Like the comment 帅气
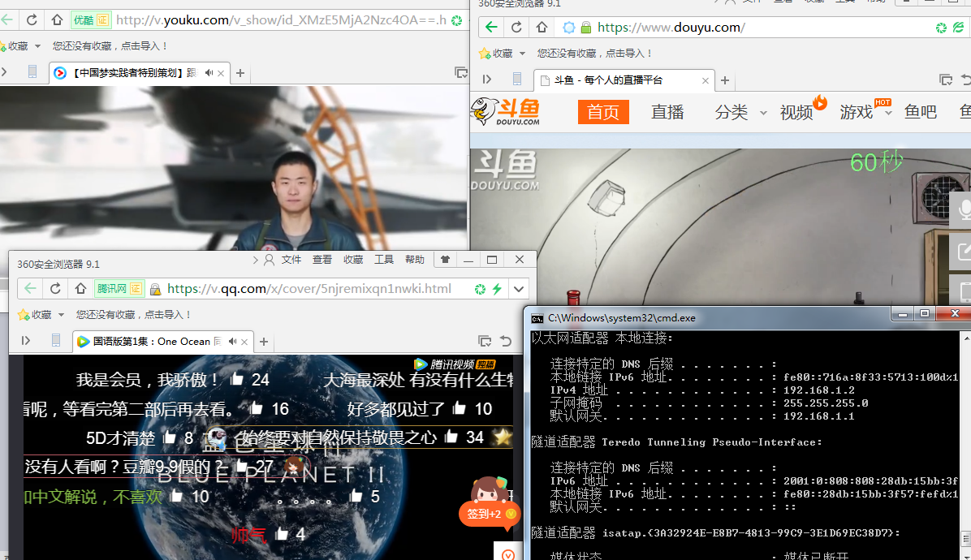The image size is (971, 560). 281,533
